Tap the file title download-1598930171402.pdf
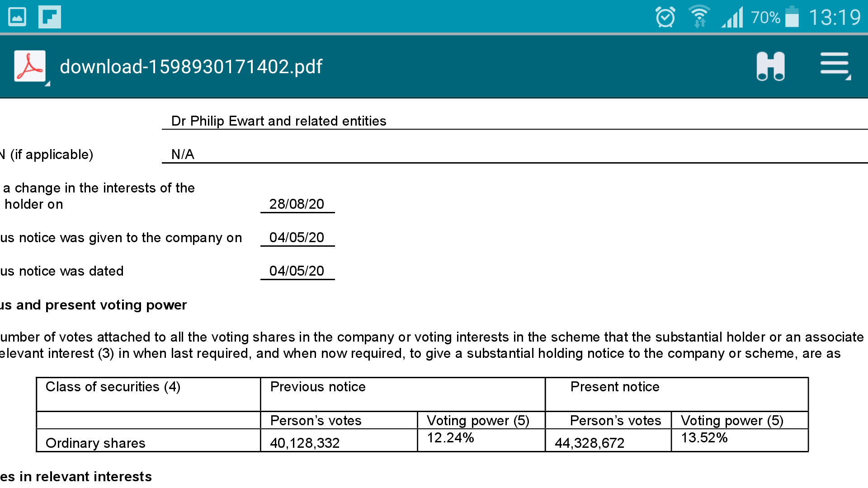868x488 pixels. 191,66
